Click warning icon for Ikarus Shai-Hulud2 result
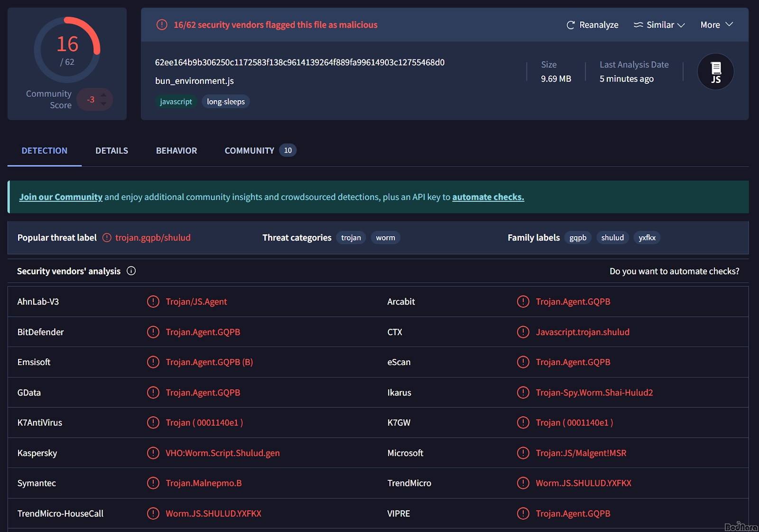This screenshot has width=759, height=532. tap(523, 393)
